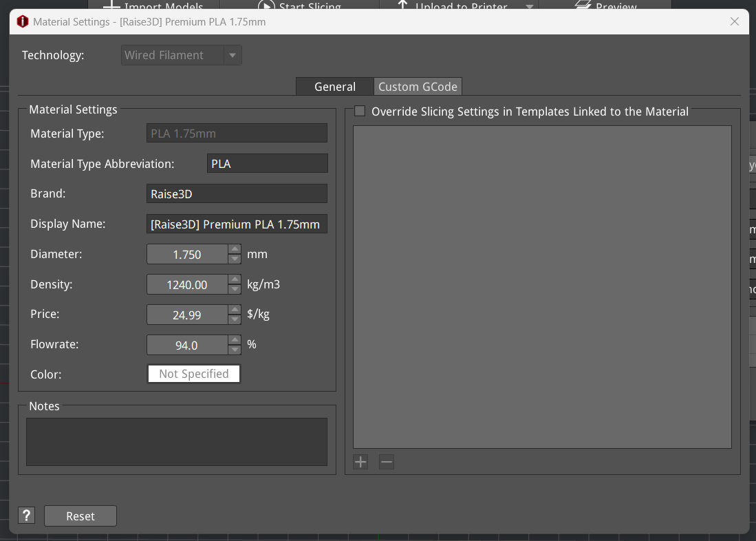
Task: Click Upload to Printer in main window toolbar
Action: coord(452,5)
